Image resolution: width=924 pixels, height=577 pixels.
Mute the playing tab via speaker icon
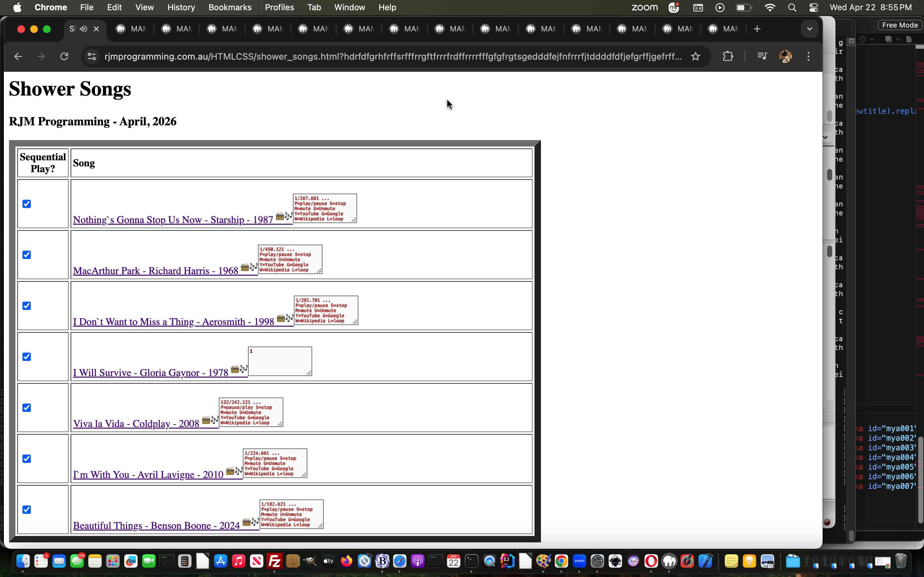84,29
